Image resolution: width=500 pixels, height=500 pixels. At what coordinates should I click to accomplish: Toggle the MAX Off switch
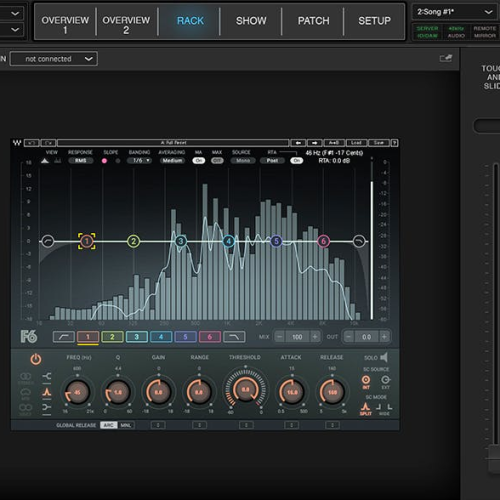point(217,161)
